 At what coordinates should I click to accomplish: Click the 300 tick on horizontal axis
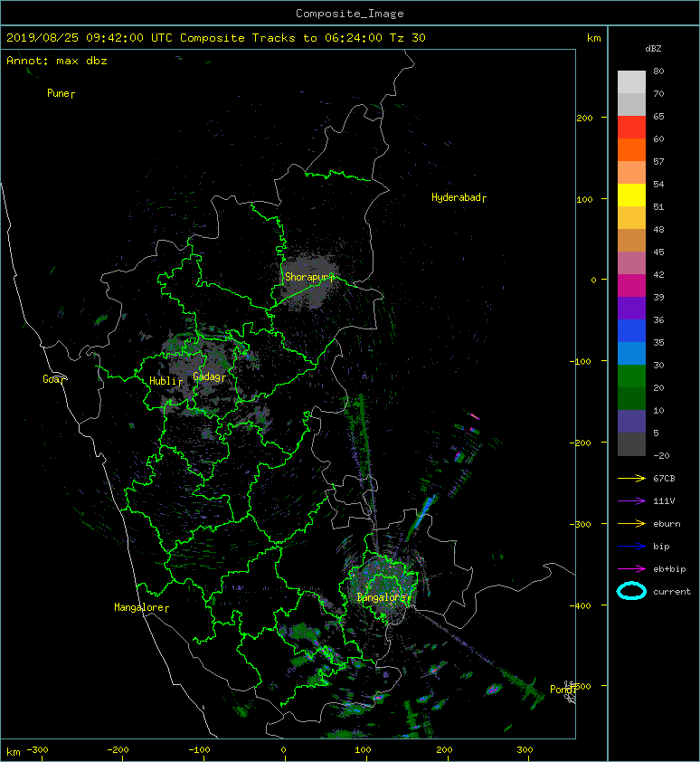(525, 750)
